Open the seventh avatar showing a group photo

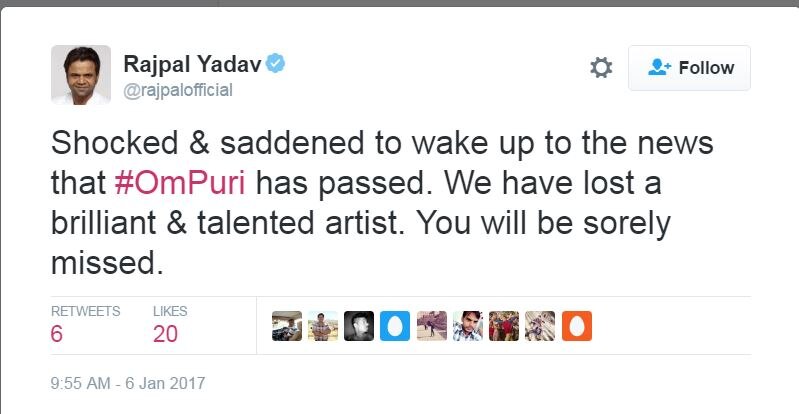click(x=503, y=325)
